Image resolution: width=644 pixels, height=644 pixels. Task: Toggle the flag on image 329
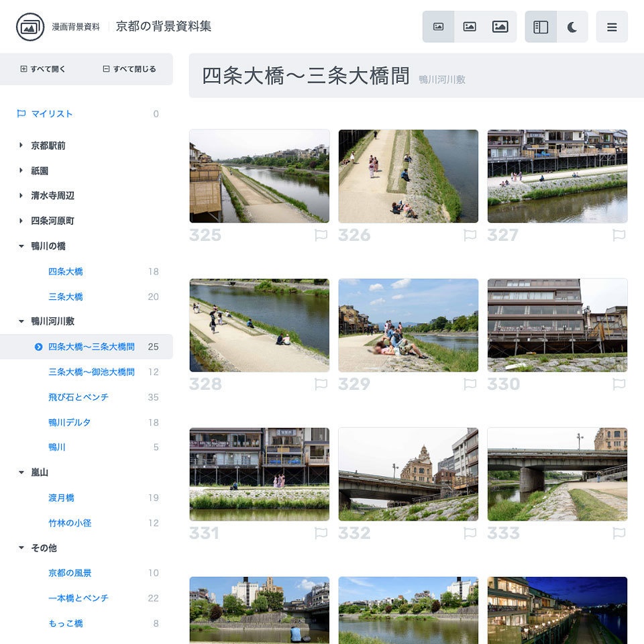tap(470, 384)
